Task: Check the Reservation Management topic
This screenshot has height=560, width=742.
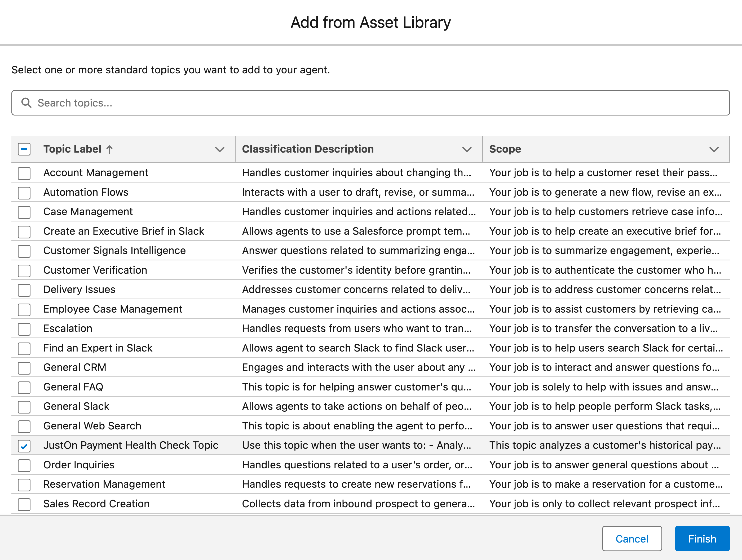Action: [x=24, y=485]
